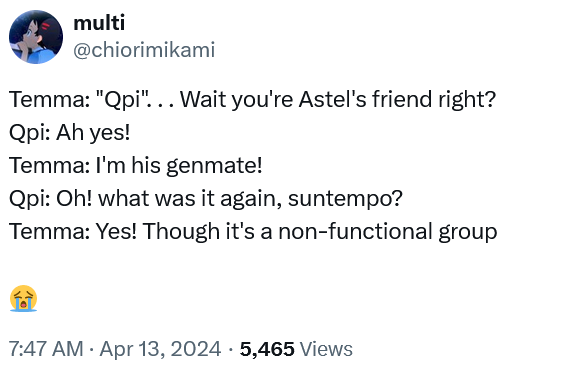
Task: Open the @chiorimikami handle link
Action: 144,50
